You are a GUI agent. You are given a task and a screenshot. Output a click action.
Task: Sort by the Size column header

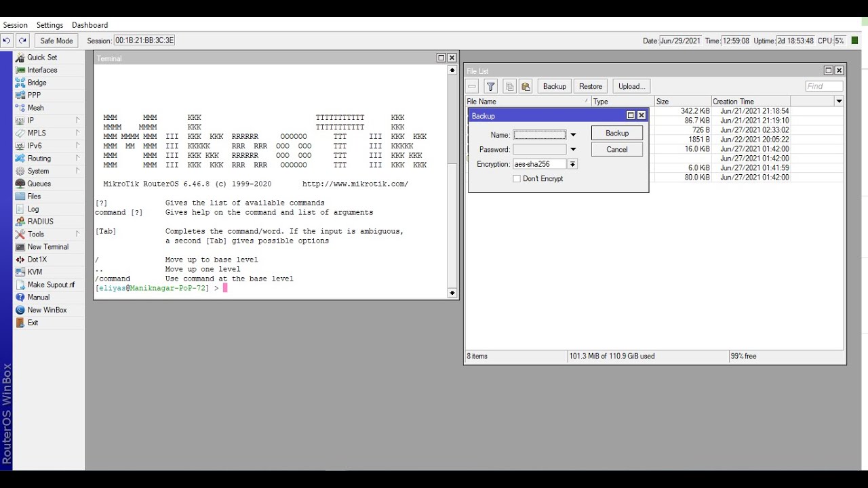pos(682,101)
